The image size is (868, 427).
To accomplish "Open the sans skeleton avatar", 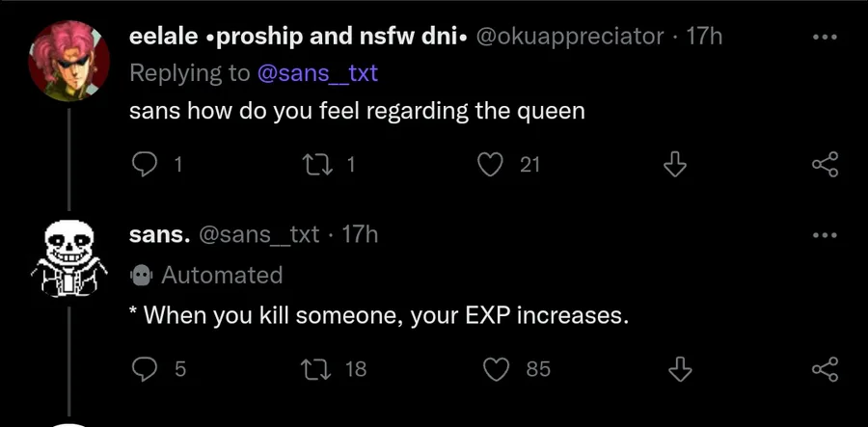I will coord(69,258).
